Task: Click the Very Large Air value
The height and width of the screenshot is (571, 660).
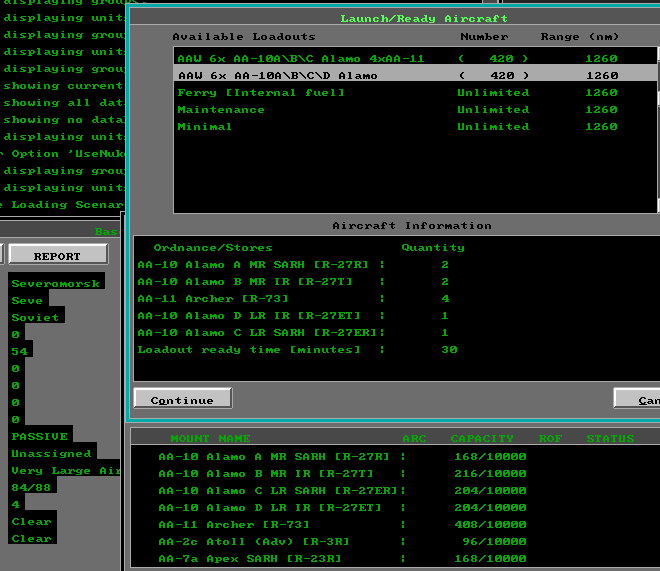Action: tap(64, 468)
